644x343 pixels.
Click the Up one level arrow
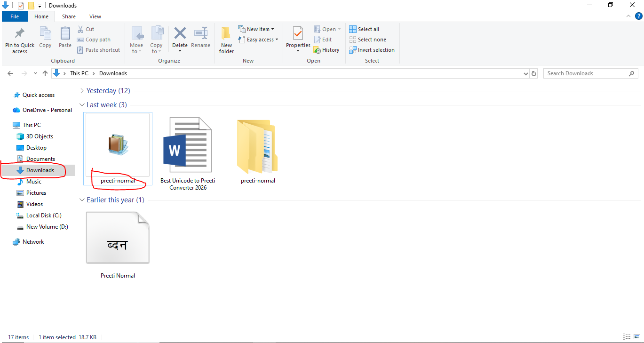point(45,73)
